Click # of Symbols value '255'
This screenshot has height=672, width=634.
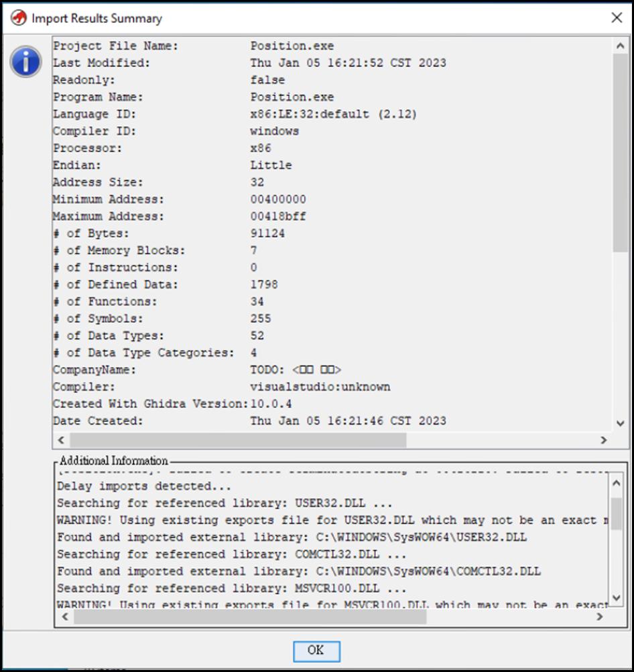coord(261,319)
